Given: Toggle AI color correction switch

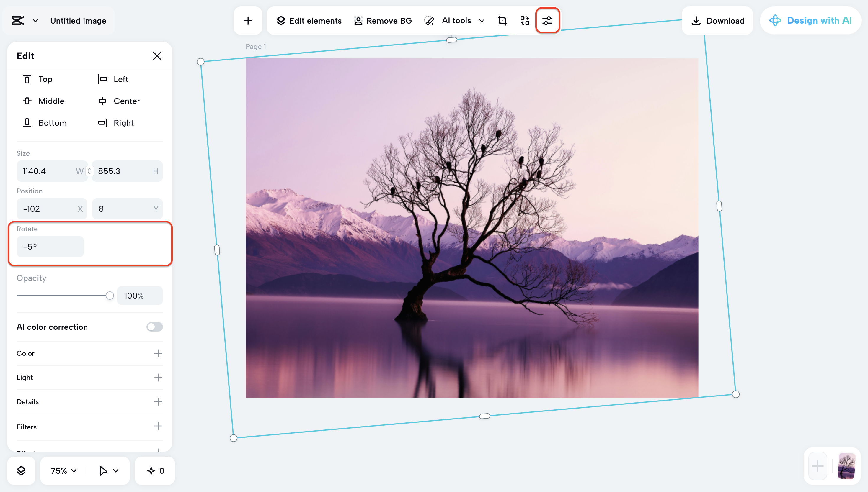Looking at the screenshot, I should [x=154, y=327].
